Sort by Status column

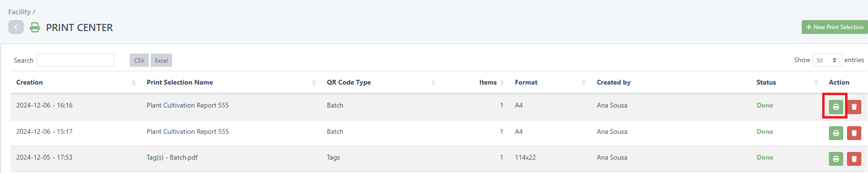point(786,82)
